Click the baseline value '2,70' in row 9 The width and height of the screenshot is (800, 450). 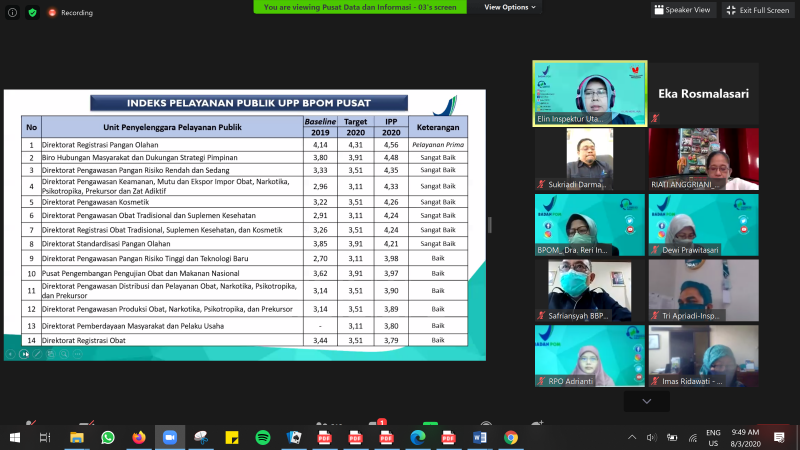[320, 259]
